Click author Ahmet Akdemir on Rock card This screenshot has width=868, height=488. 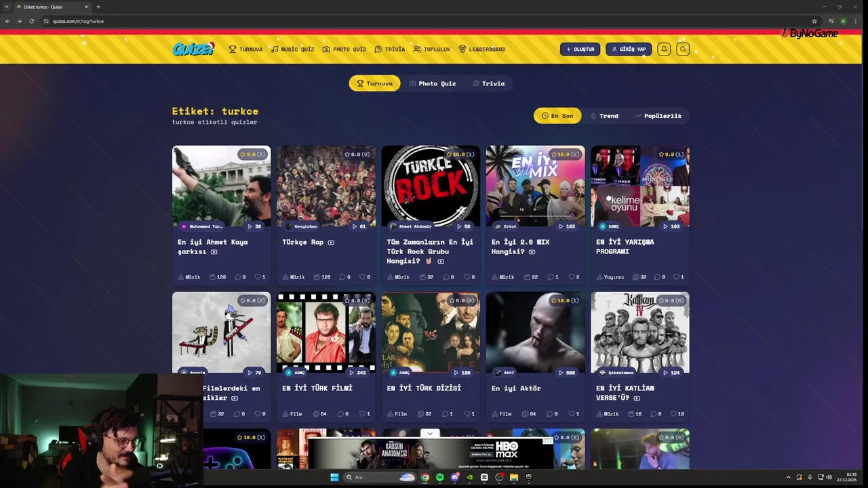point(411,226)
